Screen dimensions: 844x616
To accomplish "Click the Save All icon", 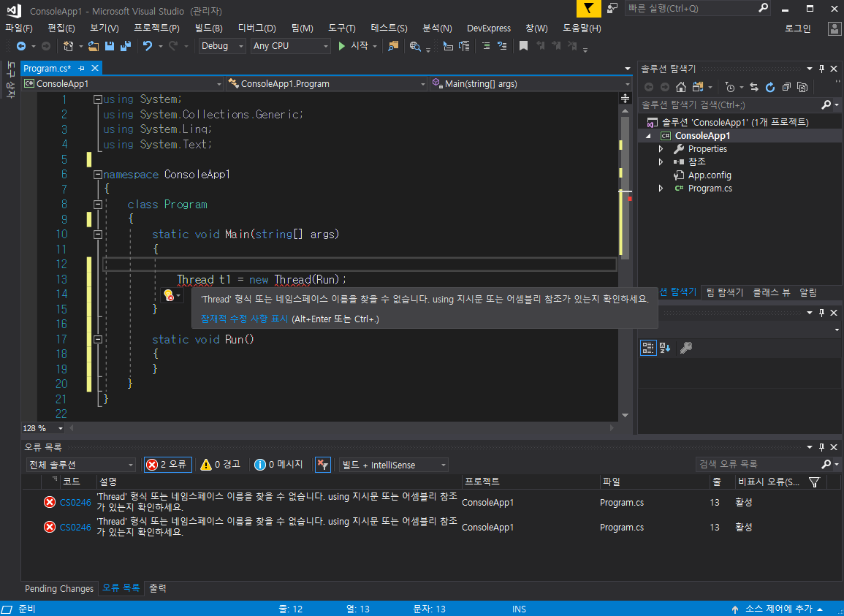I will coord(126,46).
